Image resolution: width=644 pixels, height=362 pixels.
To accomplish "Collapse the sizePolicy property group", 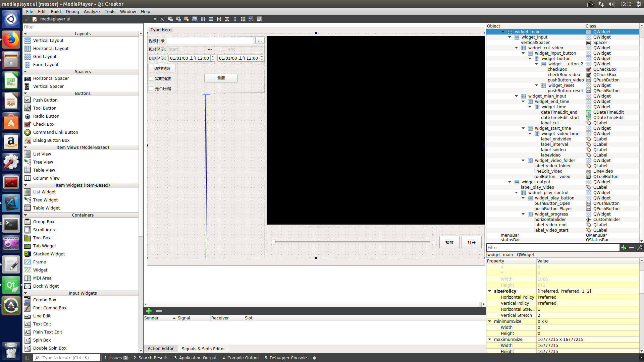I will tap(490, 291).
